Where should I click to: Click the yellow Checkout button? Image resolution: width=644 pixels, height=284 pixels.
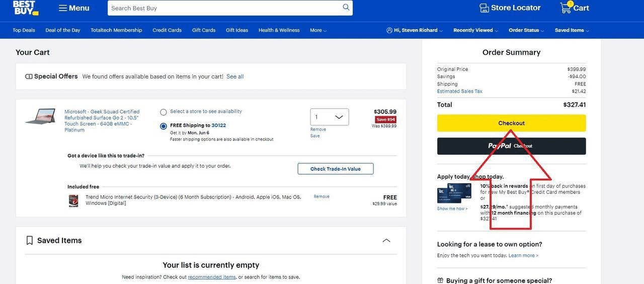[511, 123]
